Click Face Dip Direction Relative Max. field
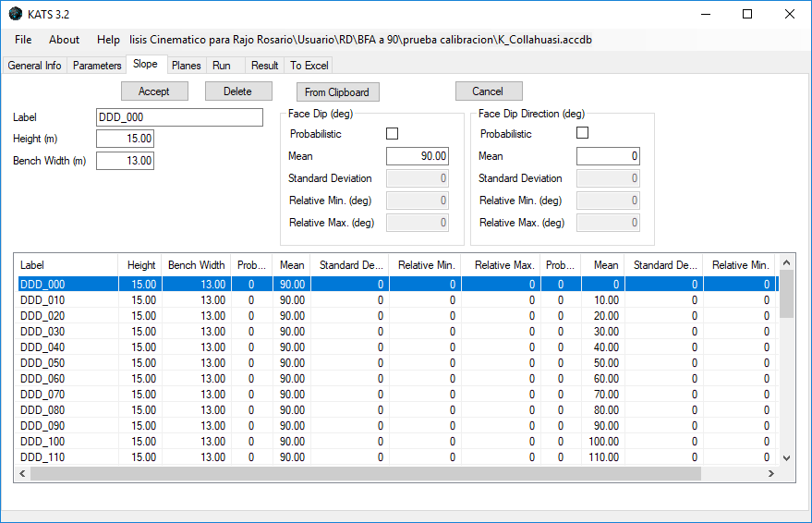Viewport: 812px width, 523px height. coord(608,223)
